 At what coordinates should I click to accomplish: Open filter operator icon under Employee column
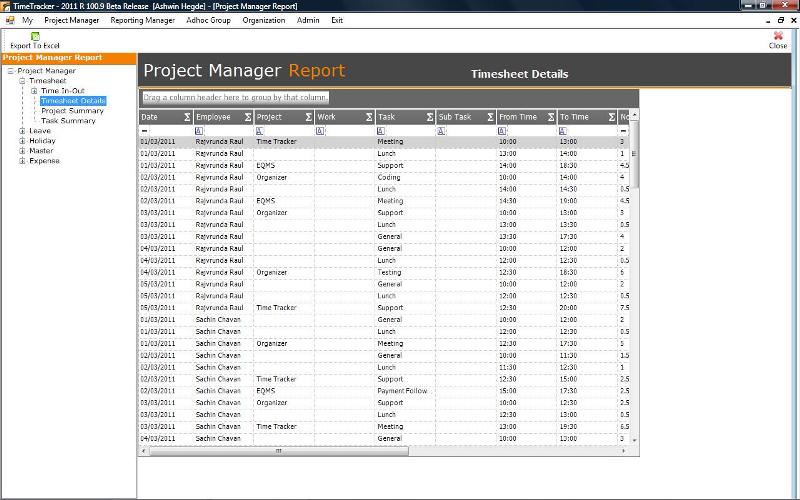pos(199,130)
